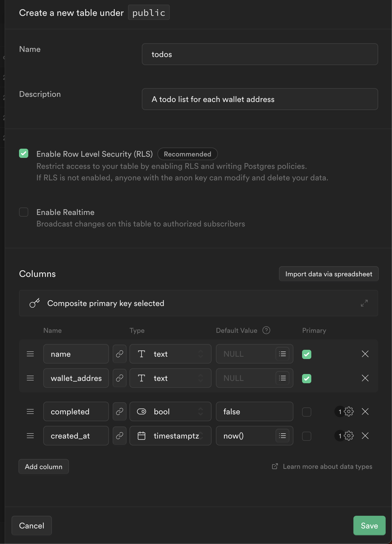
Task: Open type dropdown for name column
Action: [x=170, y=354]
